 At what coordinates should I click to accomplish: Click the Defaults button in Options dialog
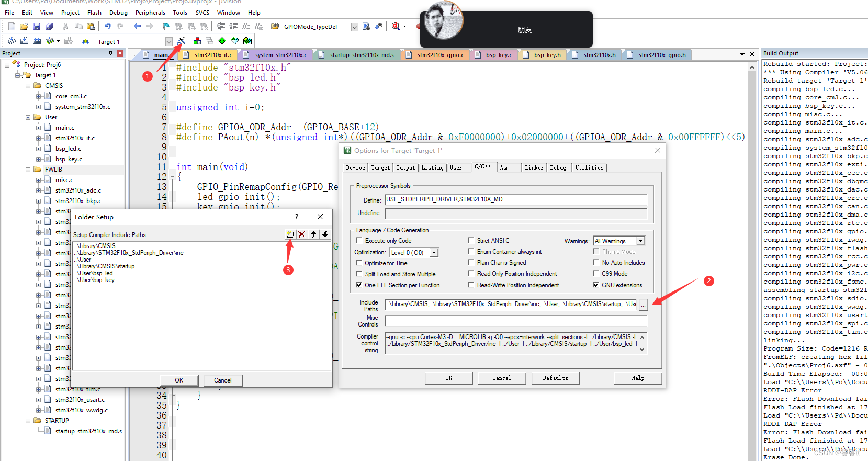pos(556,378)
